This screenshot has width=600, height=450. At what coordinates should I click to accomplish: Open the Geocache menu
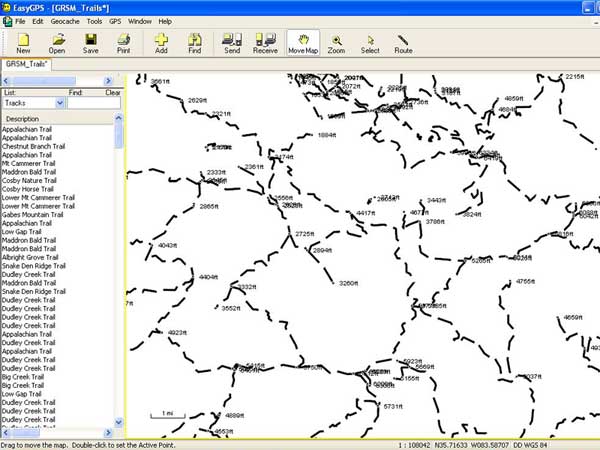(65, 21)
